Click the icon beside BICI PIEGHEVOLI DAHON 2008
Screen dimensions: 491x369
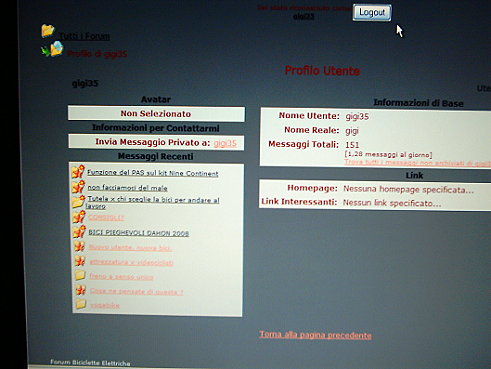[79, 231]
